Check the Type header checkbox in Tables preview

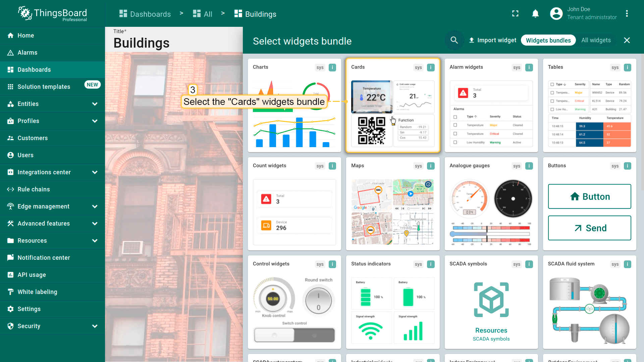tap(552, 84)
